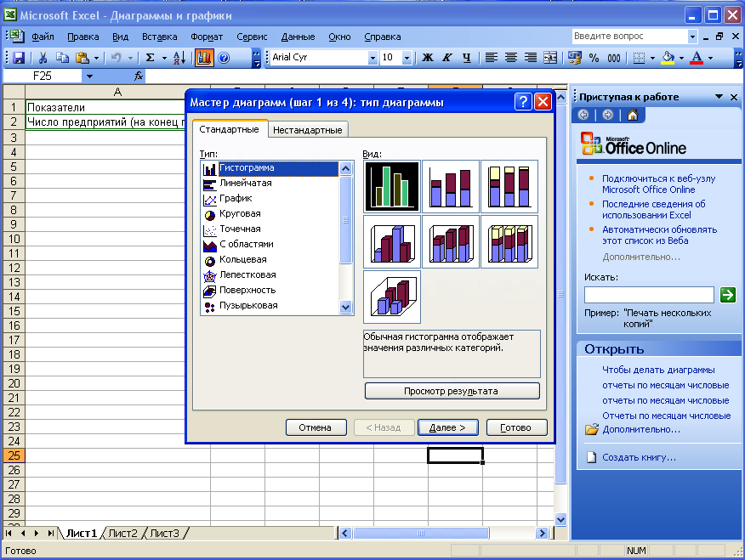The width and height of the screenshot is (745, 560).
Task: Open the fill color dropdown arrow
Action: coord(681,58)
